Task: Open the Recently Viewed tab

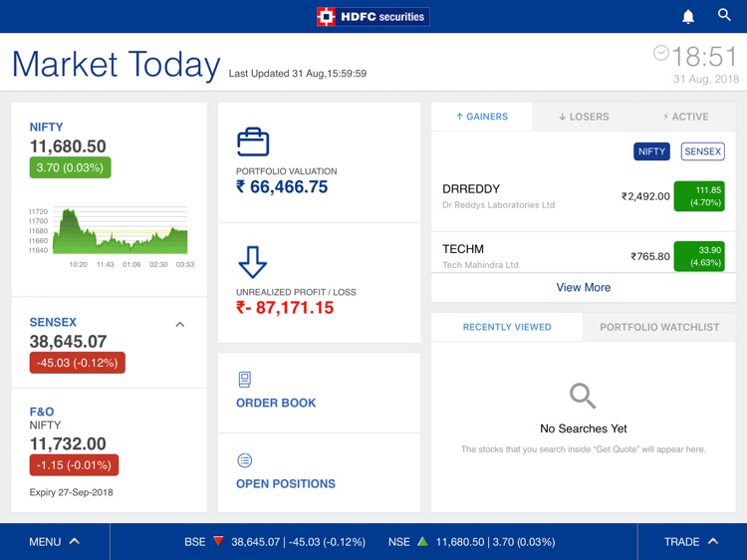Action: tap(507, 327)
